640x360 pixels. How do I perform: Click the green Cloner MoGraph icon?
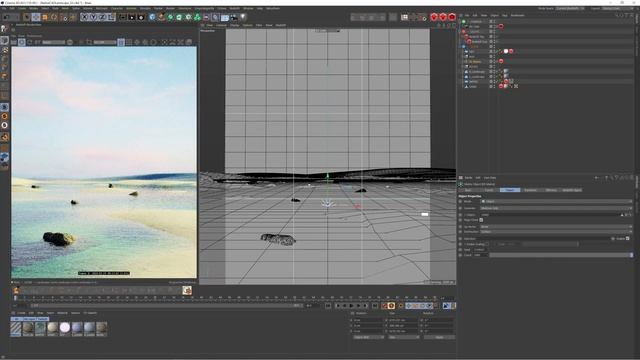[197, 17]
